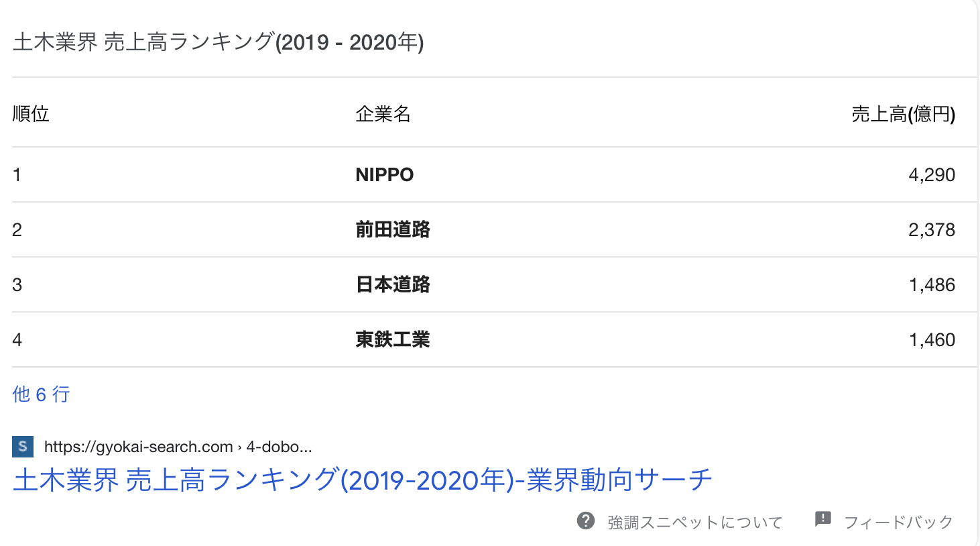Click the feedback exclamation speech bubble icon
This screenshot has width=980, height=546.
click(823, 519)
